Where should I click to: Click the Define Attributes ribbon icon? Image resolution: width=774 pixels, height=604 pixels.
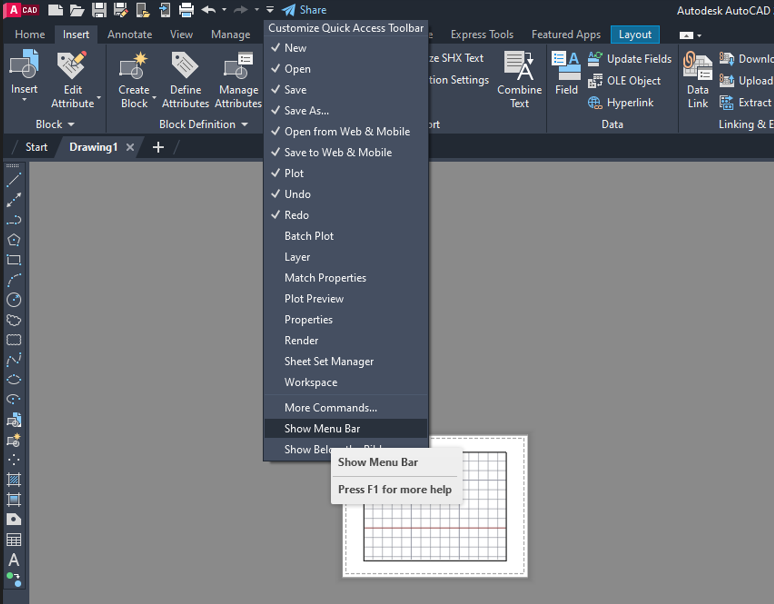[x=185, y=65]
